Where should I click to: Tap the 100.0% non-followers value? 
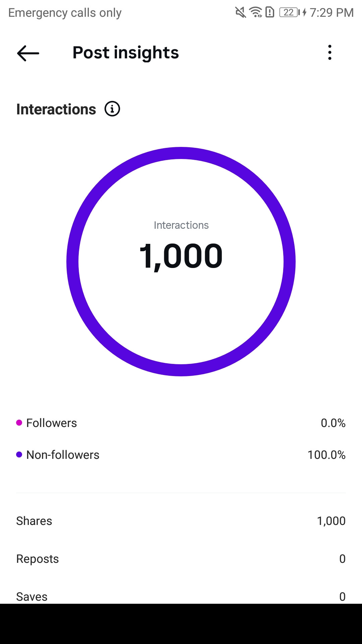point(326,455)
